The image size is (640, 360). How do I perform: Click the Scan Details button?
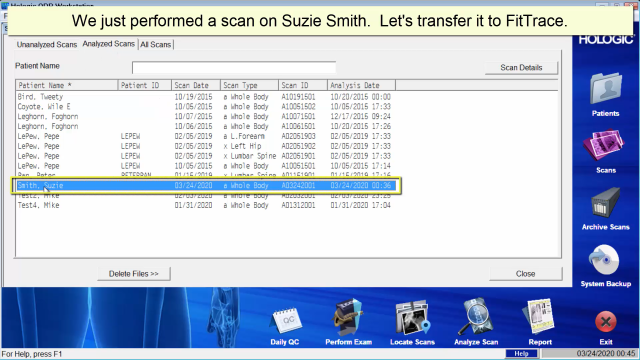521,68
